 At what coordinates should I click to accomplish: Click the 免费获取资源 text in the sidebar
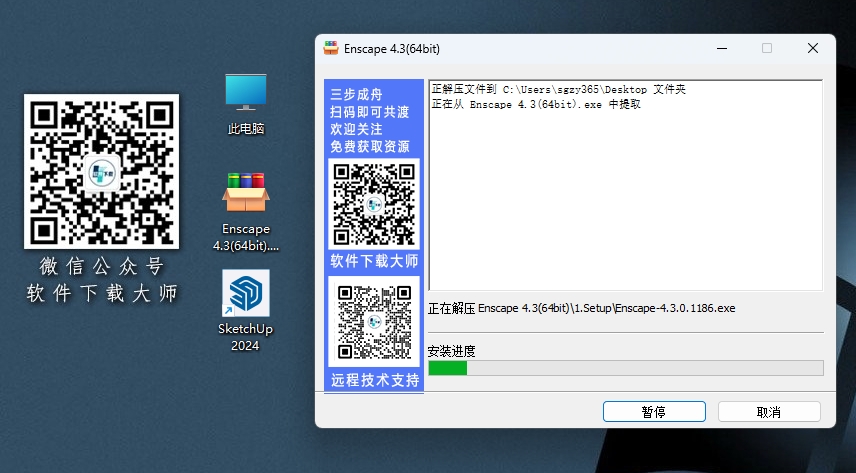(370, 146)
